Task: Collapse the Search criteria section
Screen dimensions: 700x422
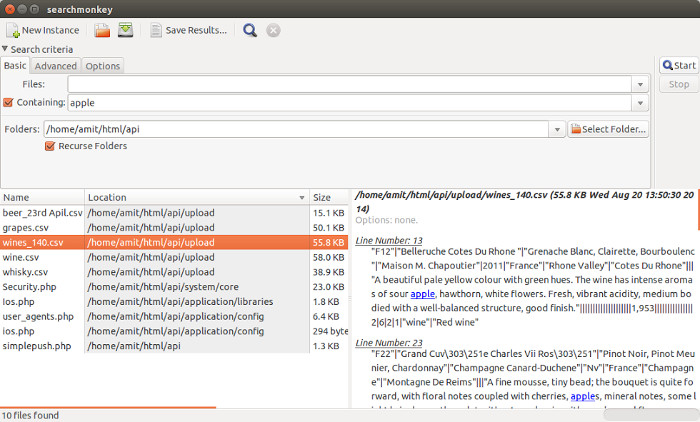Action: [6, 49]
